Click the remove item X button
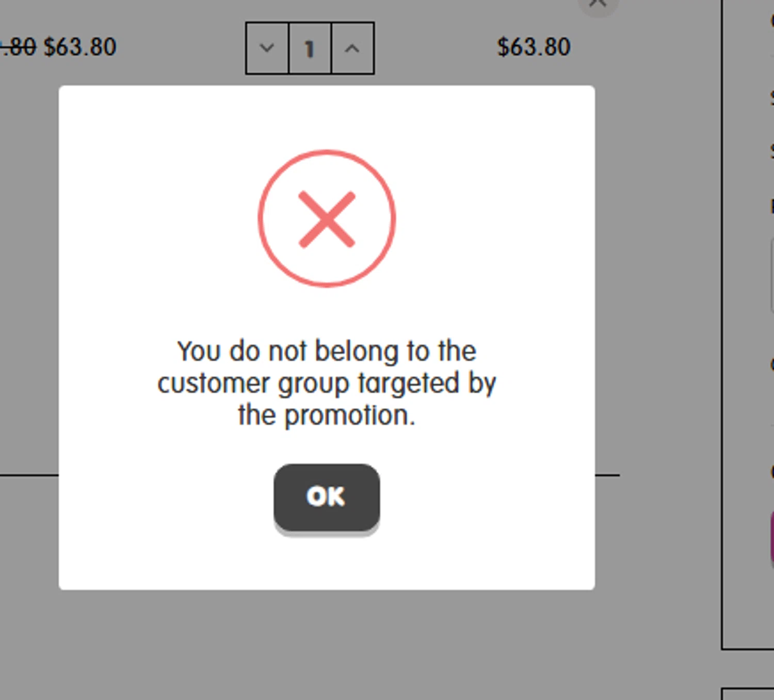 point(598,4)
